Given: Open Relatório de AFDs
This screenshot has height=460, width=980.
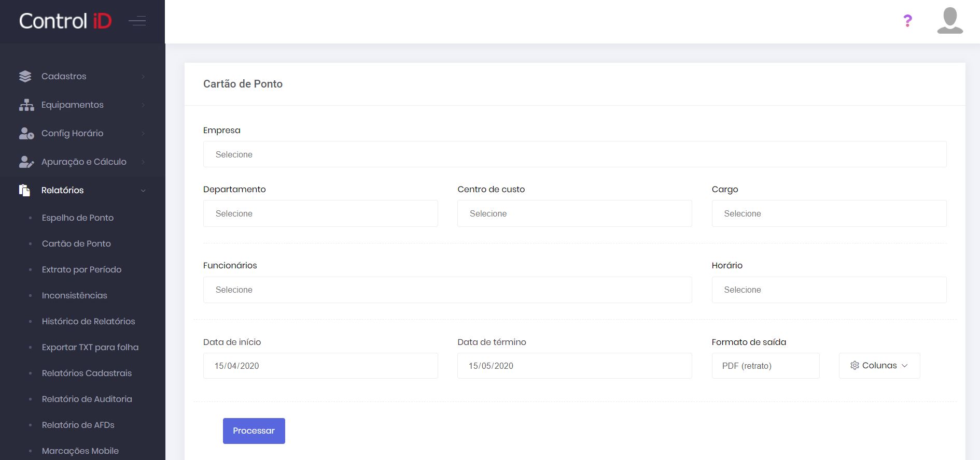Looking at the screenshot, I should tap(78, 425).
